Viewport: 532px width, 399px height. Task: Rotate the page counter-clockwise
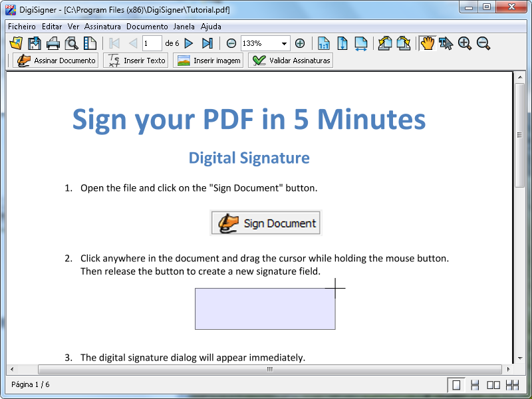(385, 43)
